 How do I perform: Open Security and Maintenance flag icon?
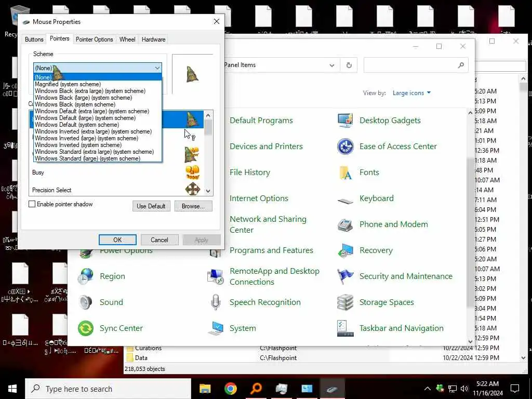point(345,276)
